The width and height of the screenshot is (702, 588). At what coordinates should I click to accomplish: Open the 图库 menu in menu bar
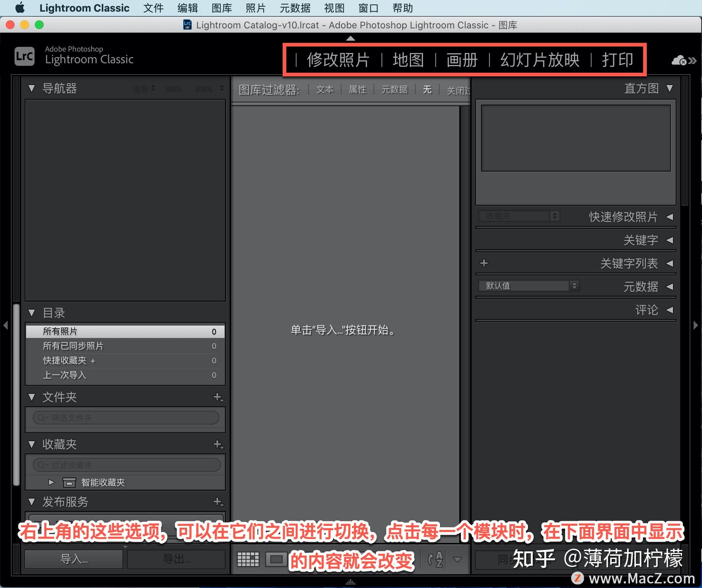click(x=222, y=8)
